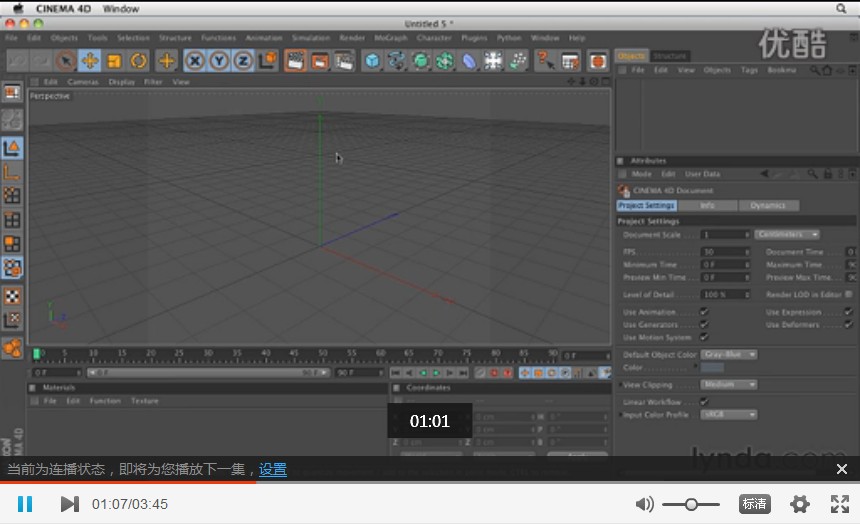Toggle the Z axis lock

[244, 60]
